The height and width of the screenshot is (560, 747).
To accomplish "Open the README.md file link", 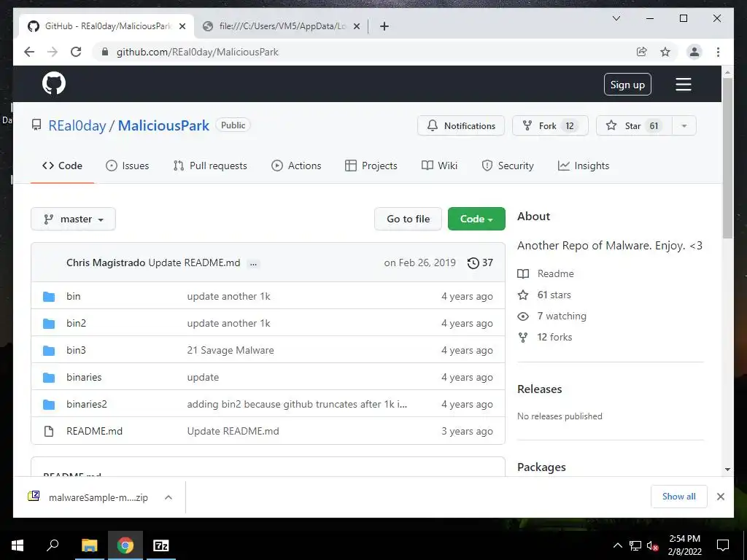I will click(94, 432).
